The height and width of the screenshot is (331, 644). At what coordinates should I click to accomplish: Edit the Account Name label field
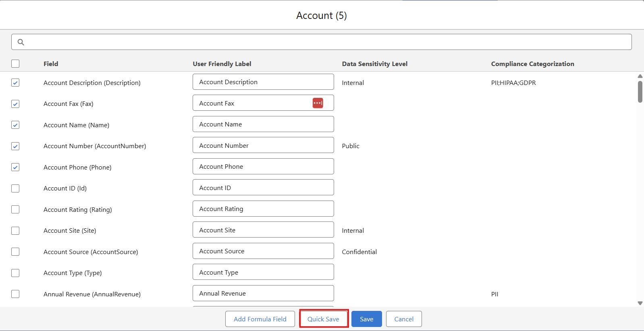(263, 124)
